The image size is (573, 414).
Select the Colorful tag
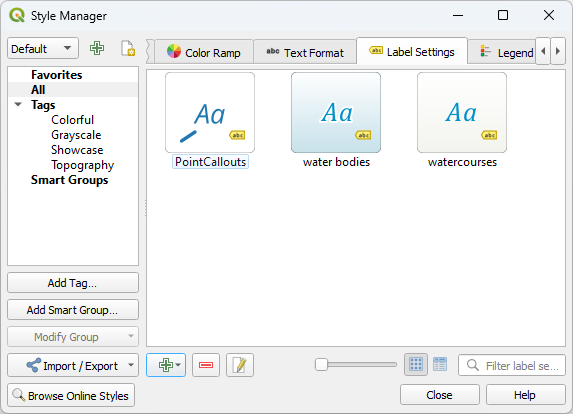[72, 120]
